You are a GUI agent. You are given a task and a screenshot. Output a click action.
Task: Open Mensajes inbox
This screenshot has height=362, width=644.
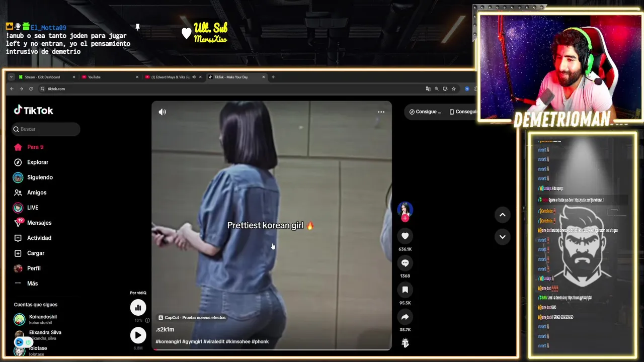click(39, 223)
